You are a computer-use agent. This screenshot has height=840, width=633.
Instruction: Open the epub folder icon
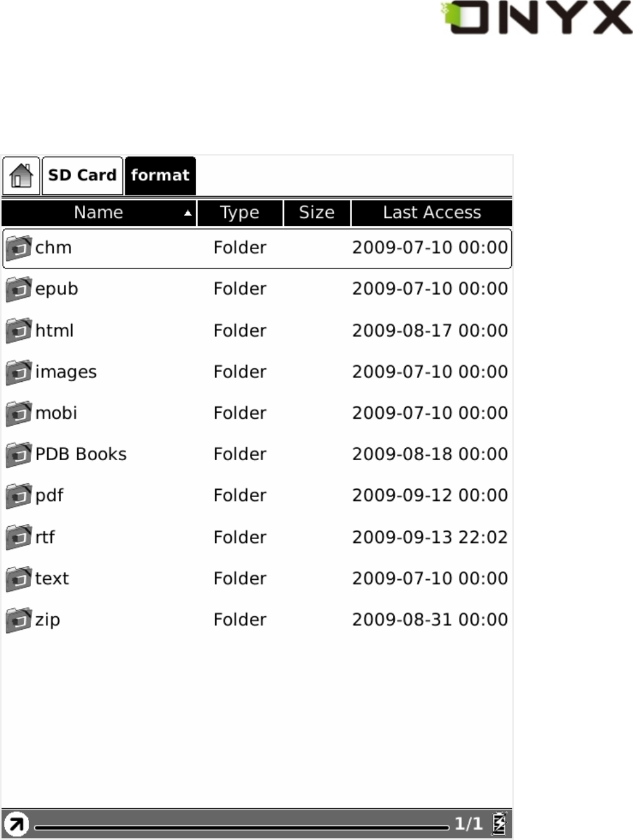tap(19, 289)
